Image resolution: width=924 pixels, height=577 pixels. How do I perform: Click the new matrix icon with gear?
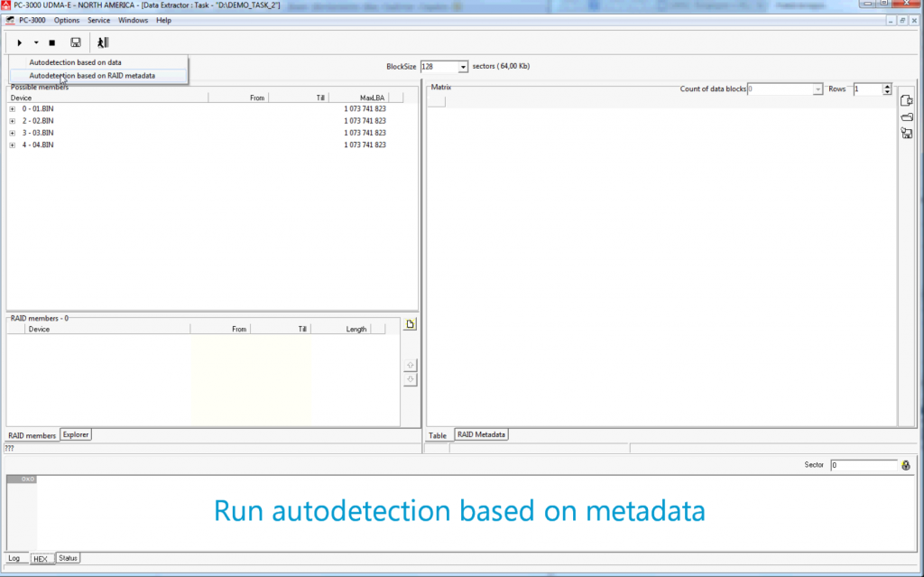[x=907, y=101]
